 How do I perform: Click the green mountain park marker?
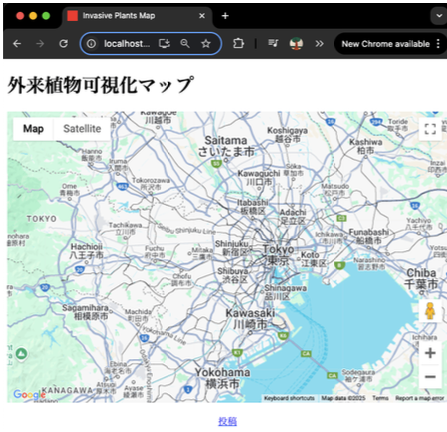21,354
